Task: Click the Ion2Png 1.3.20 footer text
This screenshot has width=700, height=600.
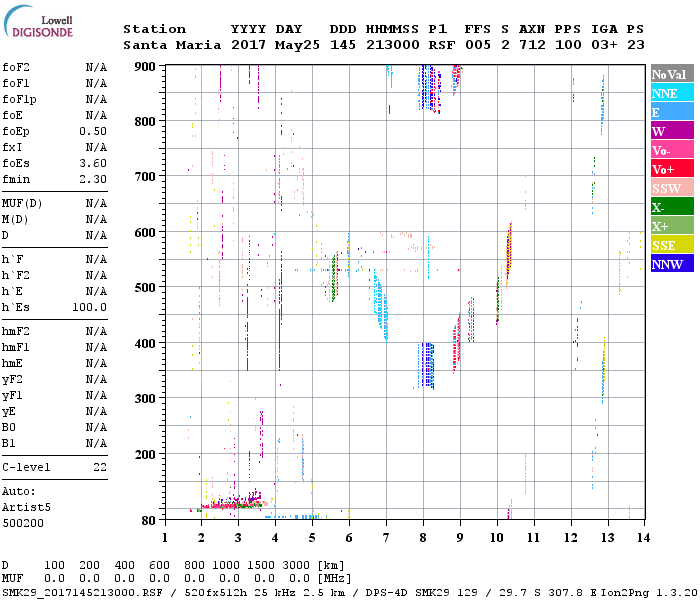Action: tap(649, 592)
